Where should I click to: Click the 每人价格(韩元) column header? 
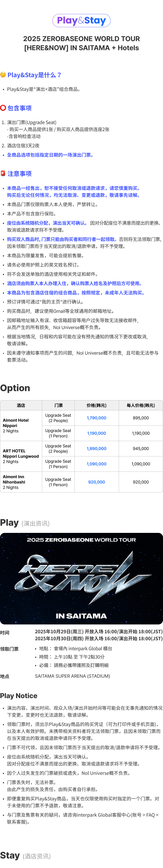coord(141,405)
